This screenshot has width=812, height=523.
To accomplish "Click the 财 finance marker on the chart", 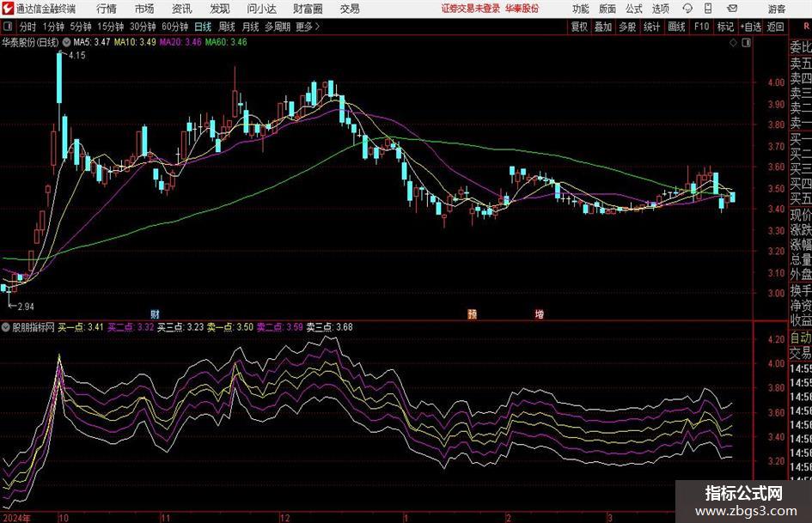I will coord(155,313).
